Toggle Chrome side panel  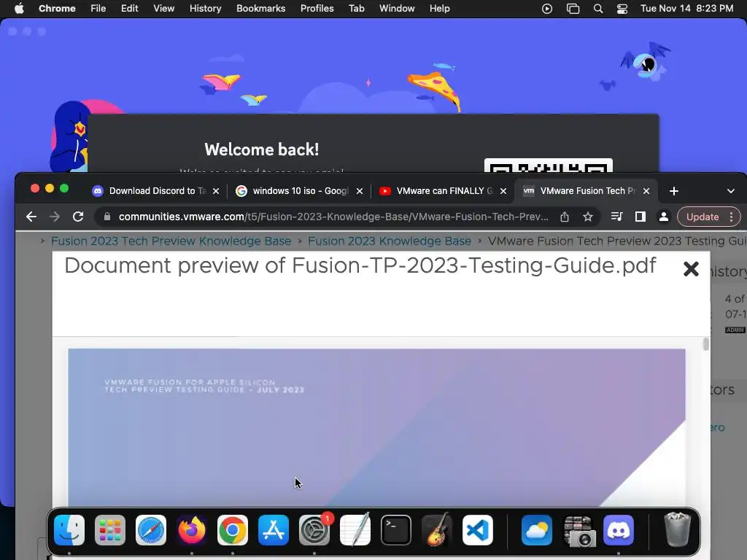[640, 217]
